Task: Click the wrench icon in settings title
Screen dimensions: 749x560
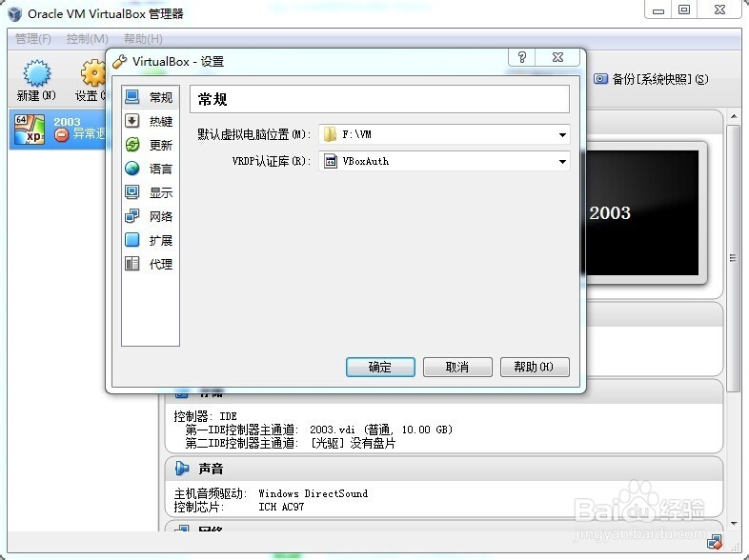Action: coord(119,62)
